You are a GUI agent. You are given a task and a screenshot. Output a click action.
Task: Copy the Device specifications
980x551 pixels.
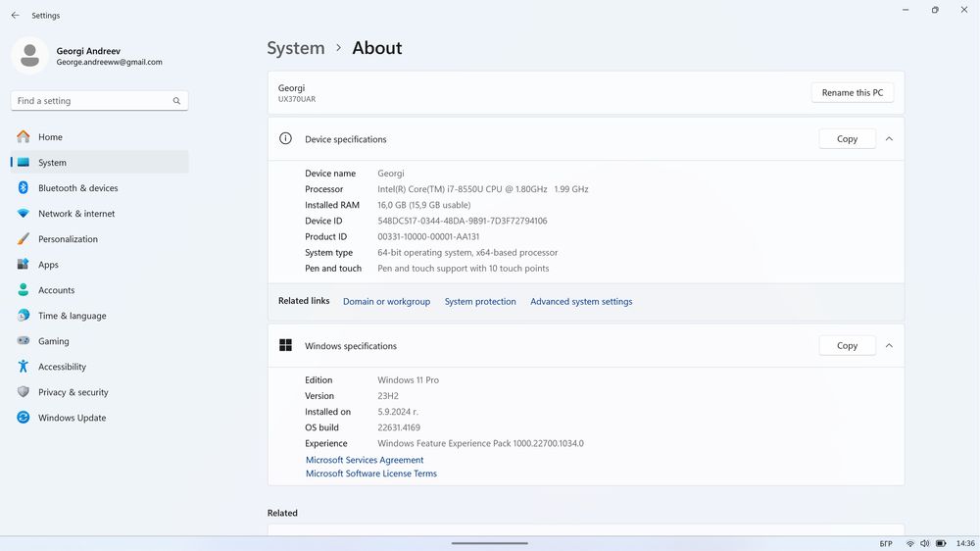[847, 139]
